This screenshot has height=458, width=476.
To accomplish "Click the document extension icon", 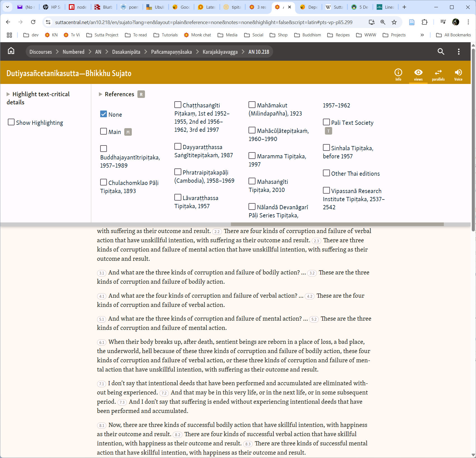I will pos(412,22).
